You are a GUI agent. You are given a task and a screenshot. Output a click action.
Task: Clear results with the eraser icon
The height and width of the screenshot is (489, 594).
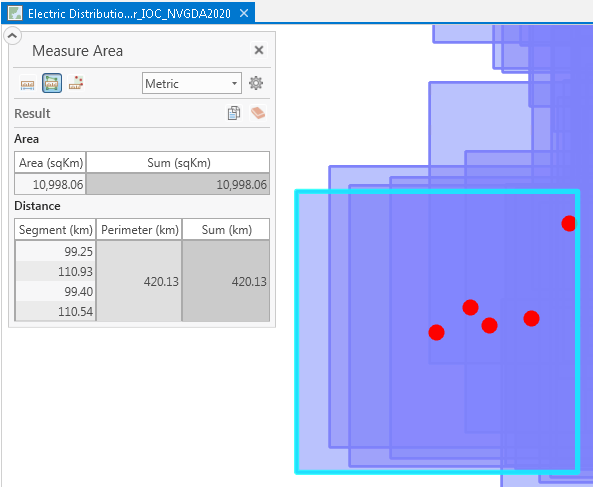[x=258, y=113]
